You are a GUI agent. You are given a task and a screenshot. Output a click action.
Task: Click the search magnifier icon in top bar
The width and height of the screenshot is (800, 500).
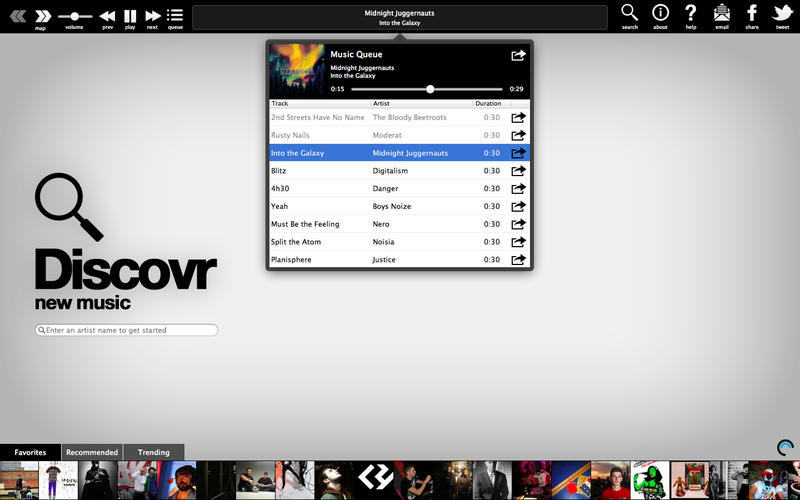pyautogui.click(x=630, y=13)
